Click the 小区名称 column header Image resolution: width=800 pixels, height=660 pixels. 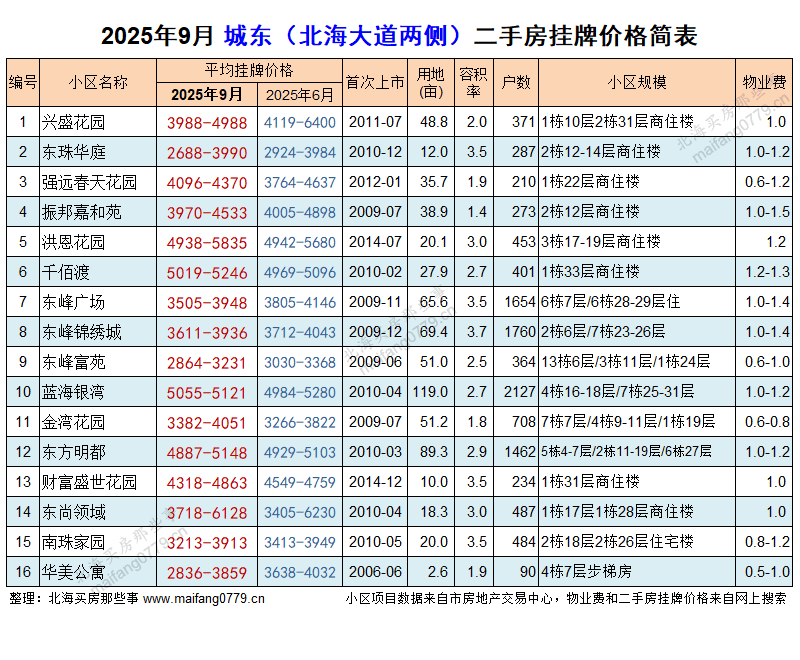pos(98,83)
